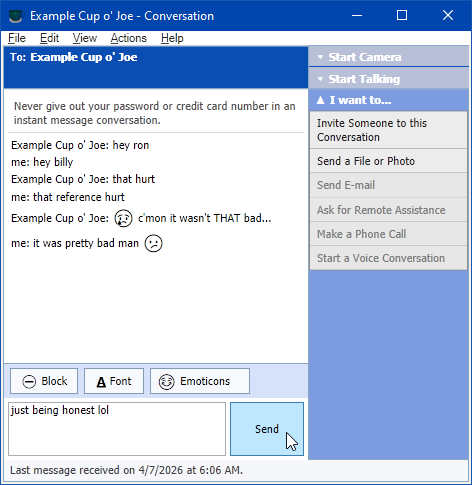Send the typed message
Image resolution: width=472 pixels, height=485 pixels.
coord(267,429)
